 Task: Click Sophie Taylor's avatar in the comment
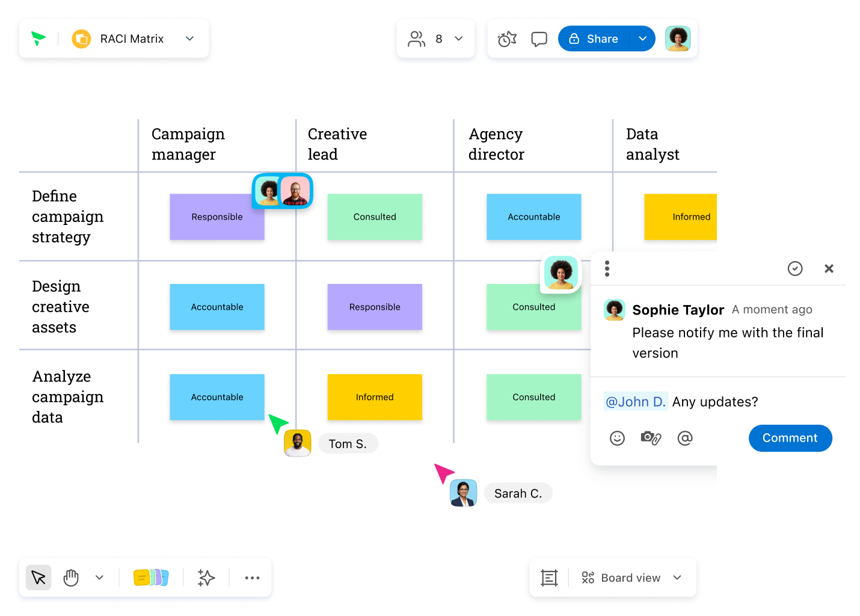click(x=614, y=310)
